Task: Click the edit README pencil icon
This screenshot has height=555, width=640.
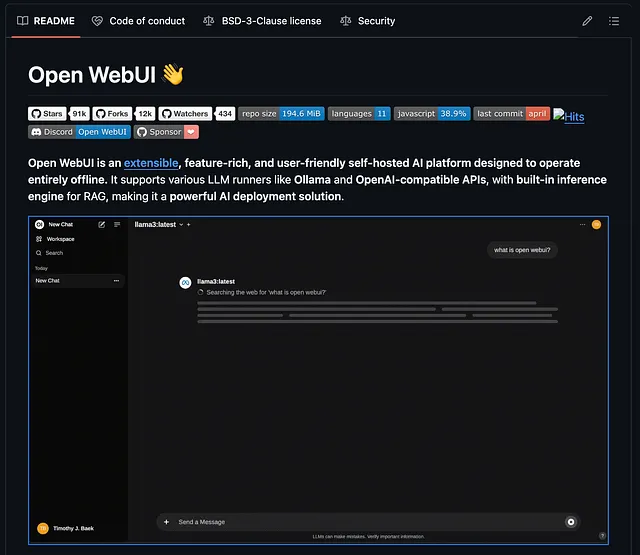Action: pos(587,20)
